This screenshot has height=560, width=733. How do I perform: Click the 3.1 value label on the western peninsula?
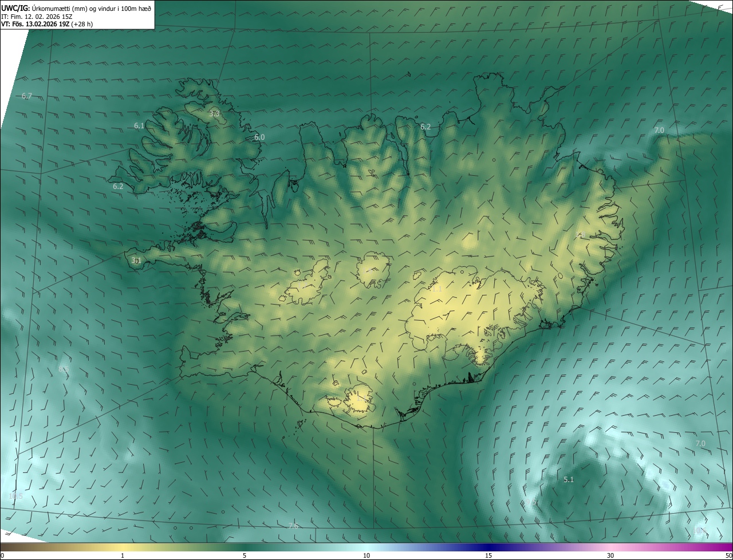coord(136,261)
